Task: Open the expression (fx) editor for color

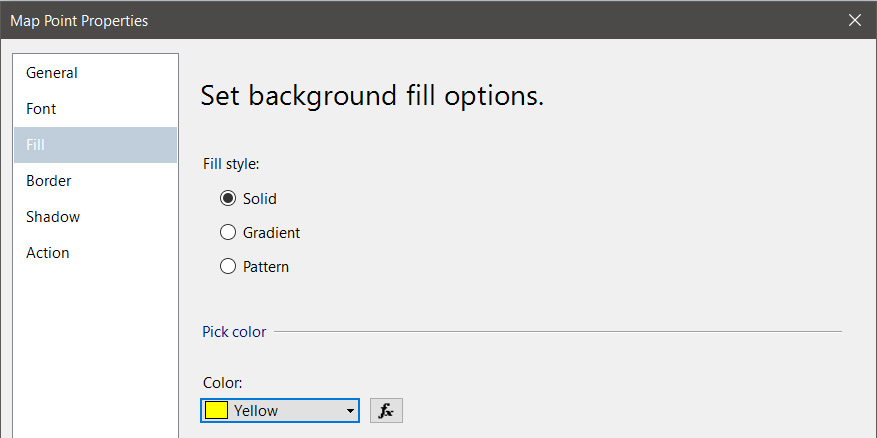Action: pyautogui.click(x=386, y=411)
